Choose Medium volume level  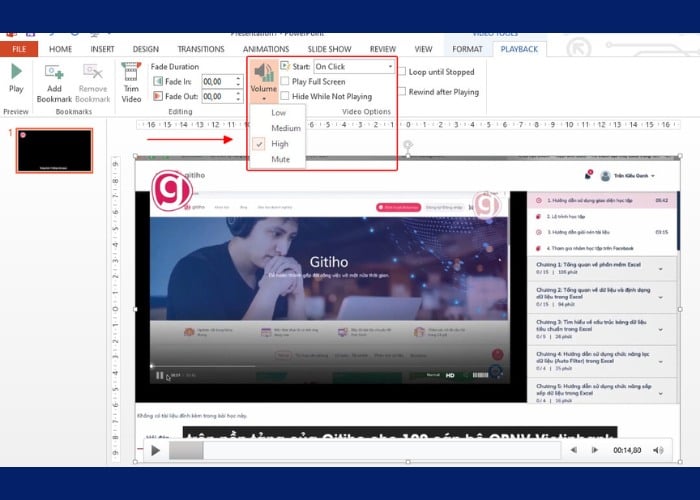(x=285, y=128)
